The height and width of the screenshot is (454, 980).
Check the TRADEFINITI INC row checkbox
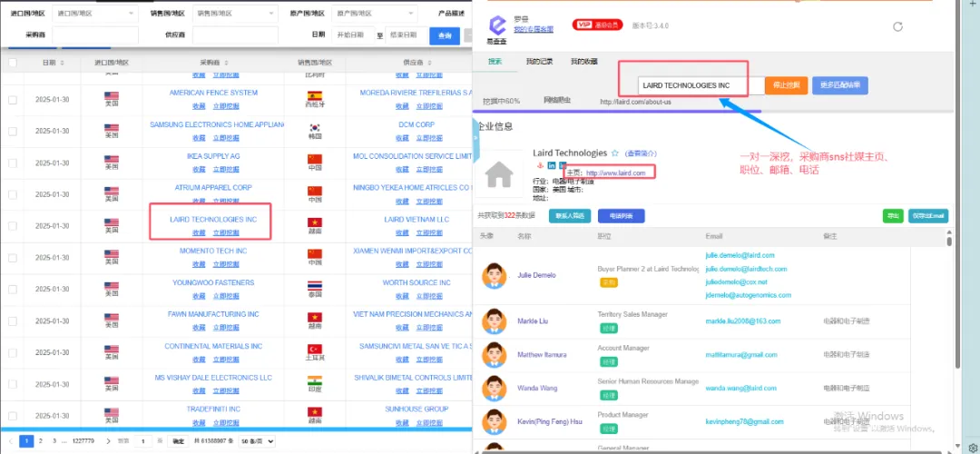pos(13,416)
